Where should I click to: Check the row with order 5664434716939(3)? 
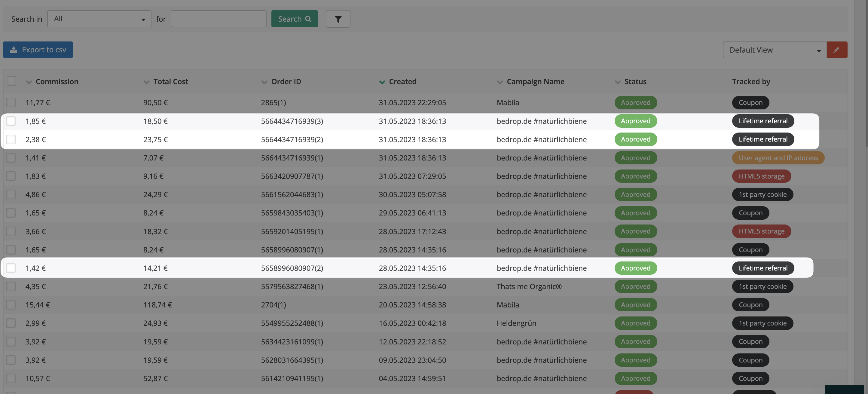pos(11,121)
